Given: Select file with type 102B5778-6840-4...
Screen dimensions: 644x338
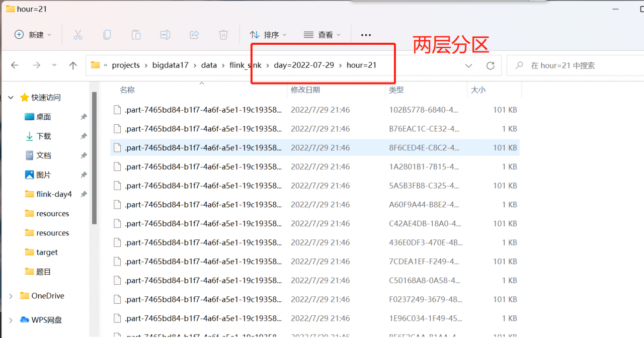Looking at the screenshot, I should (315, 110).
